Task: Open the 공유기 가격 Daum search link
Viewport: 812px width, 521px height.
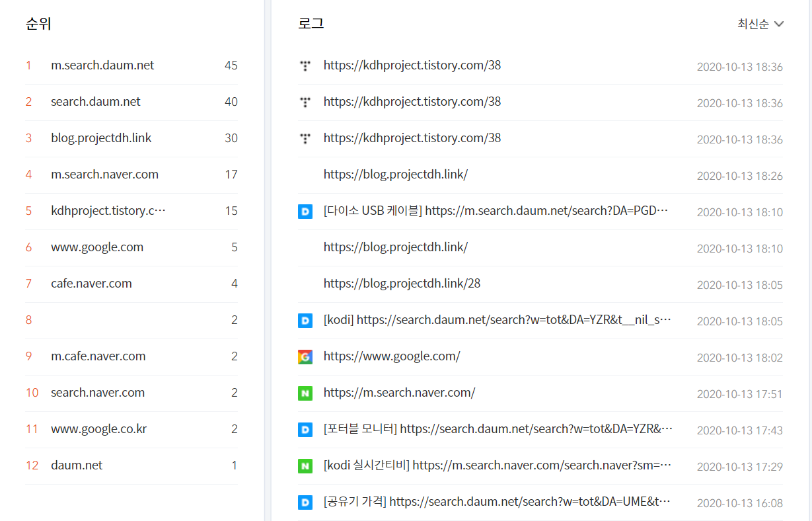Action: coord(497,502)
